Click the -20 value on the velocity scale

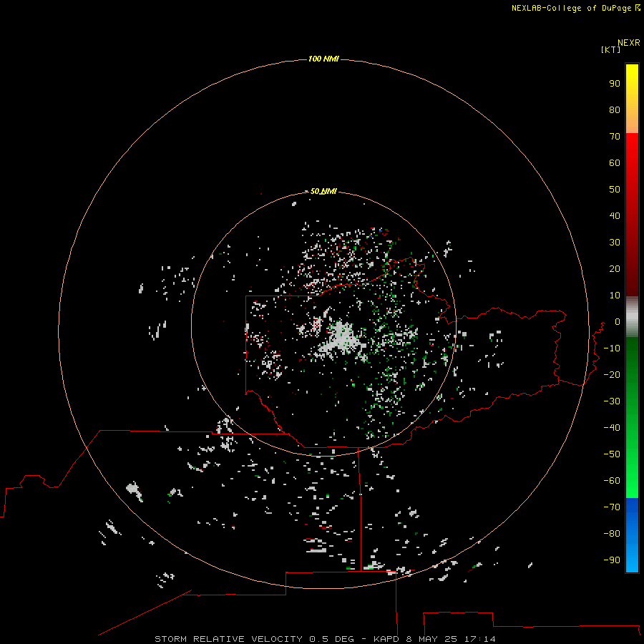[x=612, y=375]
